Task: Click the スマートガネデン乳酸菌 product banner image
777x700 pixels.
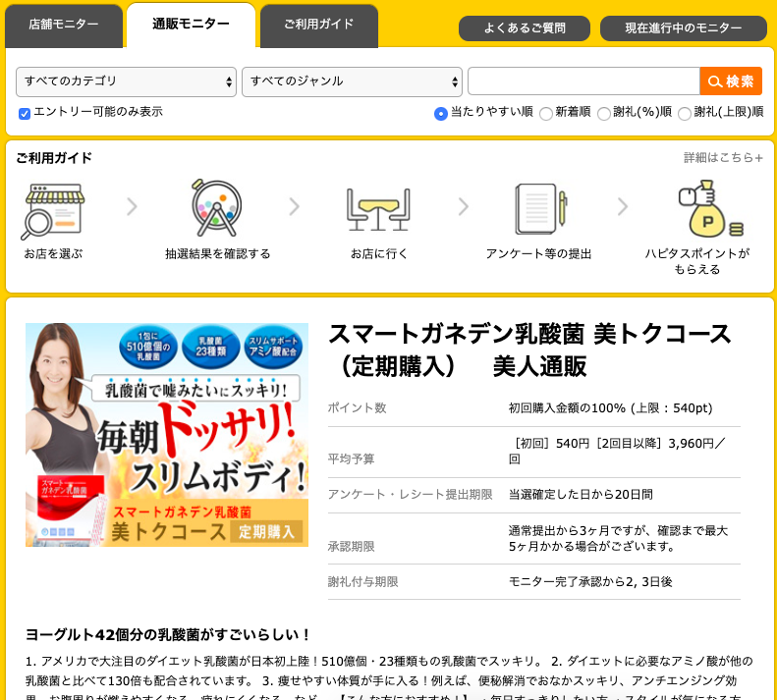Action: pos(167,435)
